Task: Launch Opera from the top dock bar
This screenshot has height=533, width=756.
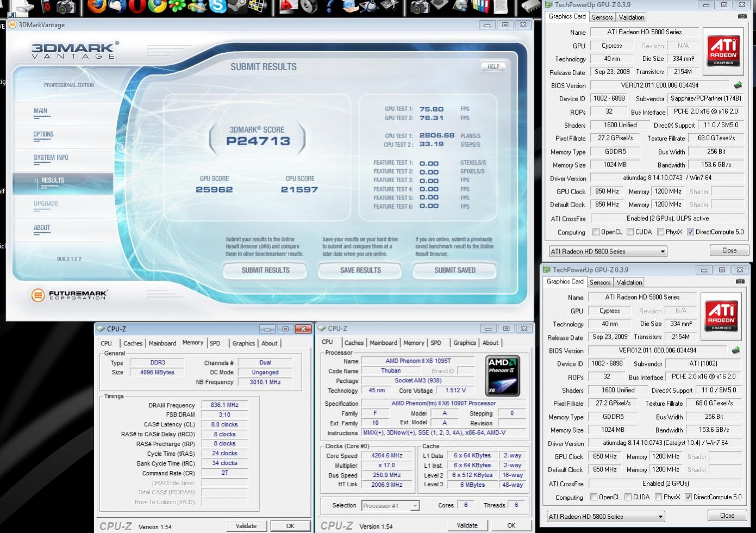Action: (137, 6)
